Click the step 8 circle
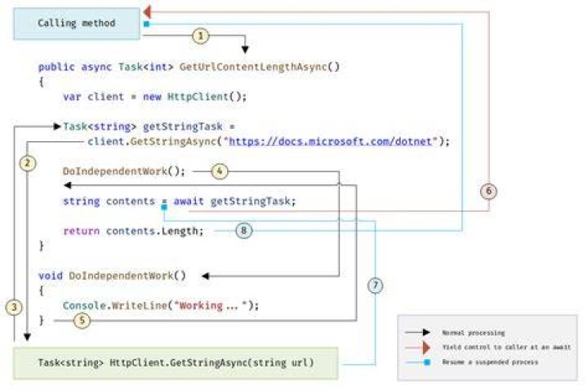Screen dimensions: 588x390 [x=244, y=230]
